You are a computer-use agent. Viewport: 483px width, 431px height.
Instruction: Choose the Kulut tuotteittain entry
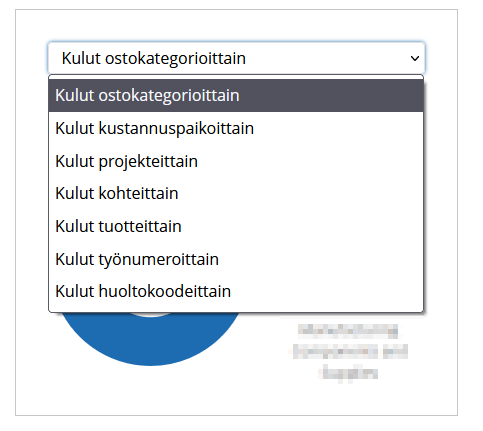pos(236,226)
